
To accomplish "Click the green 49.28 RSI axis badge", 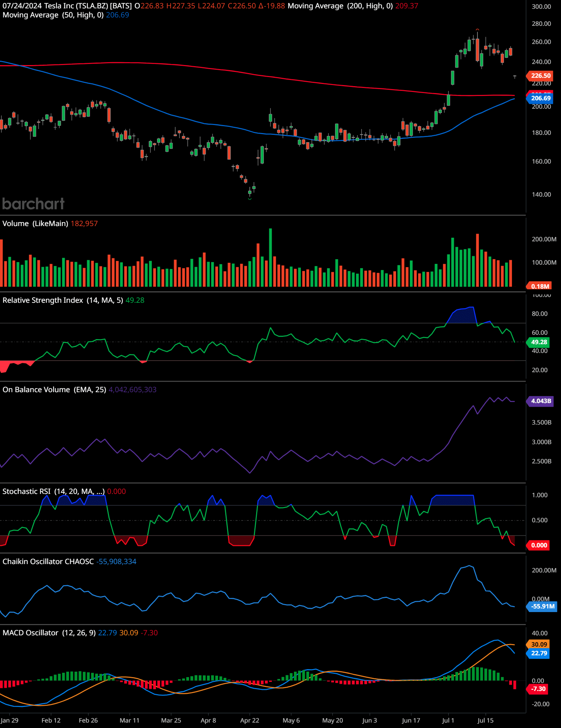I will pyautogui.click(x=538, y=342).
